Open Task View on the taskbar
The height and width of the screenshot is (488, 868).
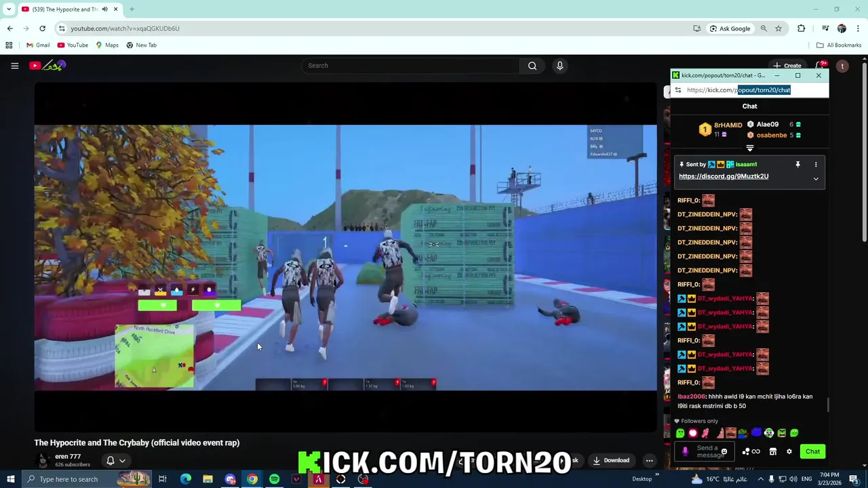[x=163, y=479]
